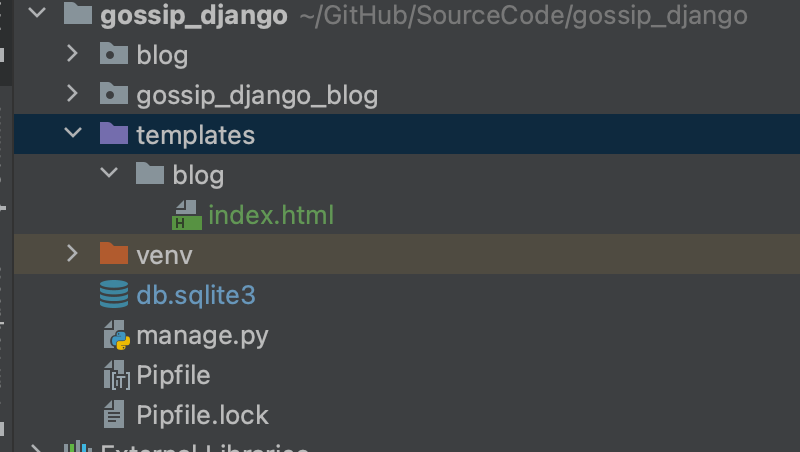
Task: Click the db.sqlite3 database icon
Action: [114, 294]
